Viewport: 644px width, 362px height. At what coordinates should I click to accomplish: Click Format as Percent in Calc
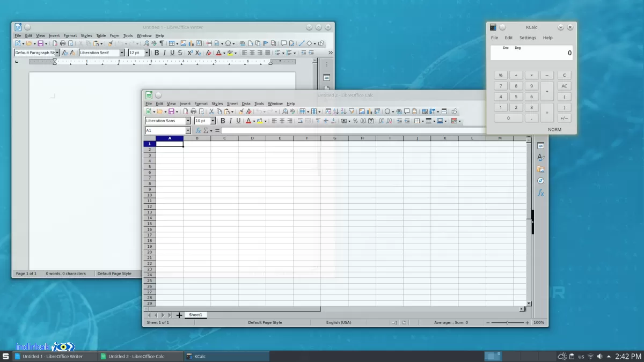pos(355,121)
